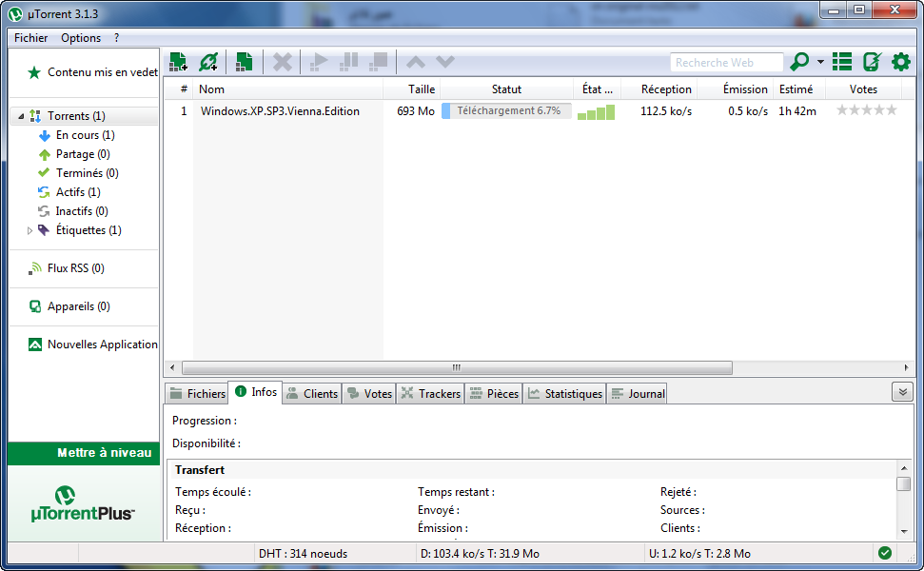Click the green search magnifier icon
This screenshot has width=924, height=571.
pyautogui.click(x=799, y=61)
